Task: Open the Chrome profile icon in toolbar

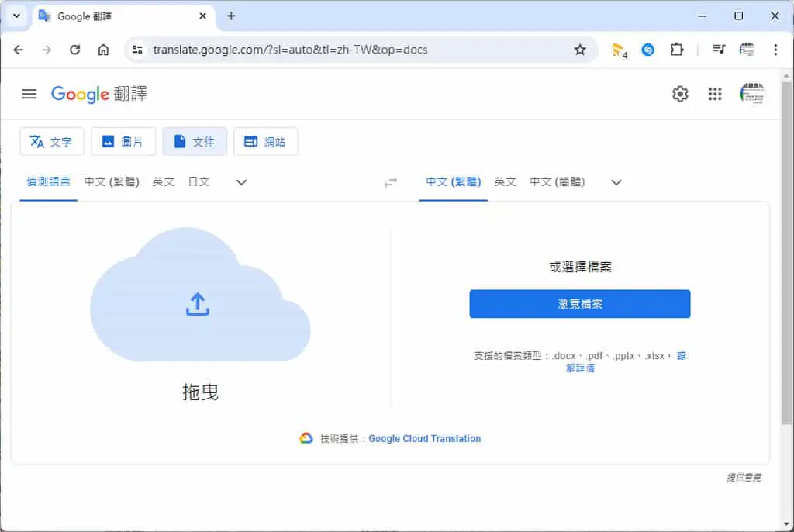Action: click(x=747, y=50)
